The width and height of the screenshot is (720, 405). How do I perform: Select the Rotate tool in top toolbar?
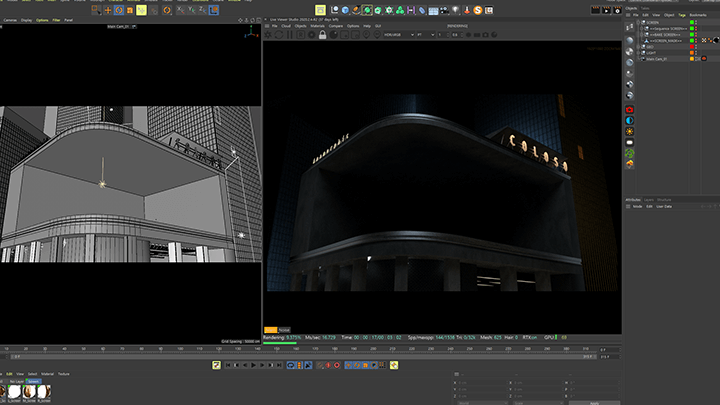[x=119, y=10]
